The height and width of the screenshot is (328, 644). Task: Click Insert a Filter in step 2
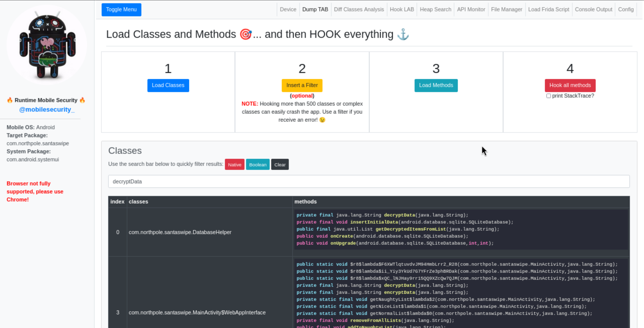(x=302, y=85)
